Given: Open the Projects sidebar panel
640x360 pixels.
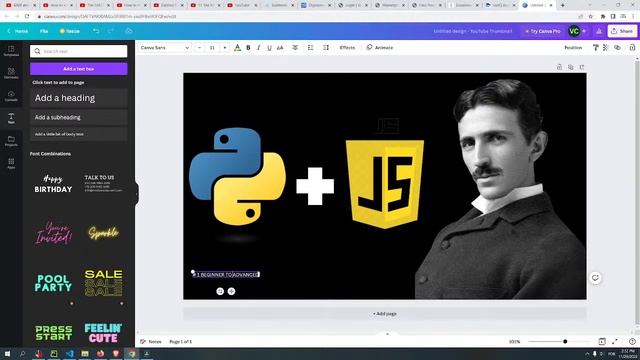Looking at the screenshot, I should click(11, 141).
